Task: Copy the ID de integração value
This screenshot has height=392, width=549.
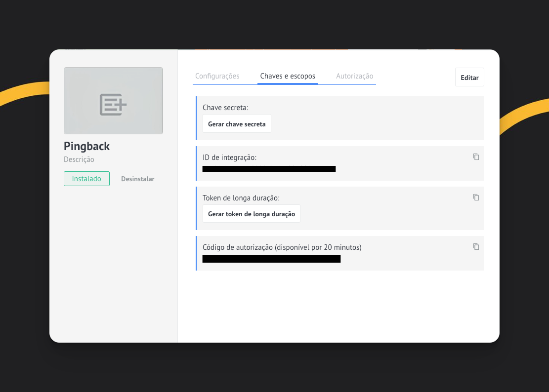Action: point(476,157)
